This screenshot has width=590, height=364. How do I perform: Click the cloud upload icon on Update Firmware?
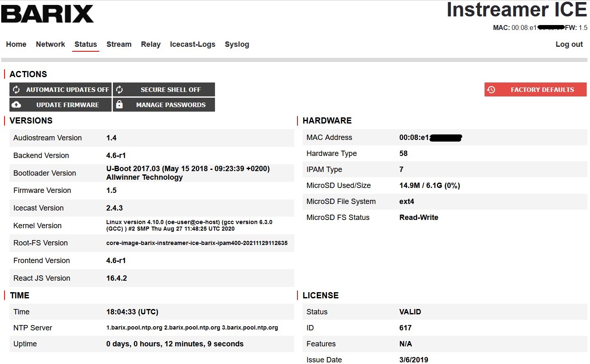point(16,105)
